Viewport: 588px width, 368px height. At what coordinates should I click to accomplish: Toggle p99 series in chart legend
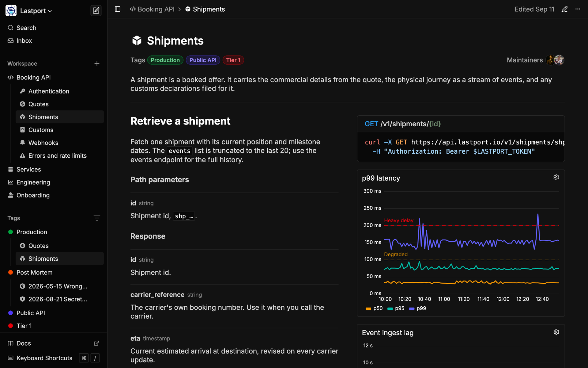click(417, 308)
